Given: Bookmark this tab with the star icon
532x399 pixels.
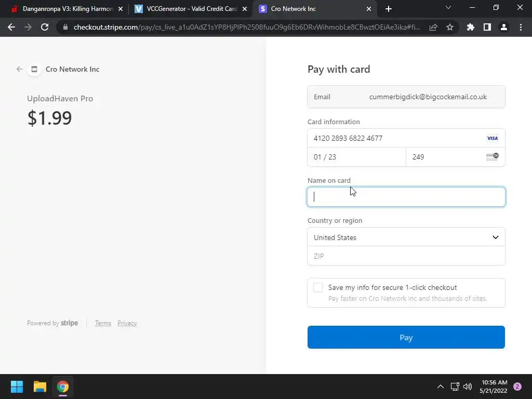Looking at the screenshot, I should pos(450,27).
